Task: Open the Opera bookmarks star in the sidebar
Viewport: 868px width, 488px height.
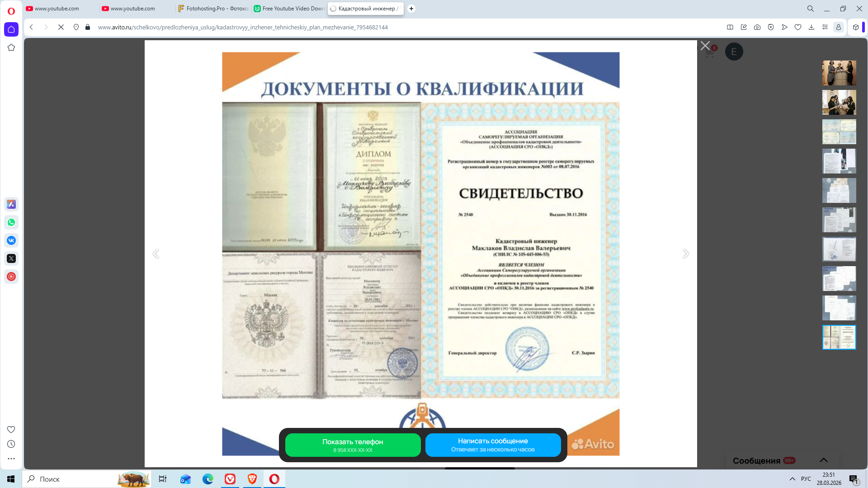Action: pos(11,47)
